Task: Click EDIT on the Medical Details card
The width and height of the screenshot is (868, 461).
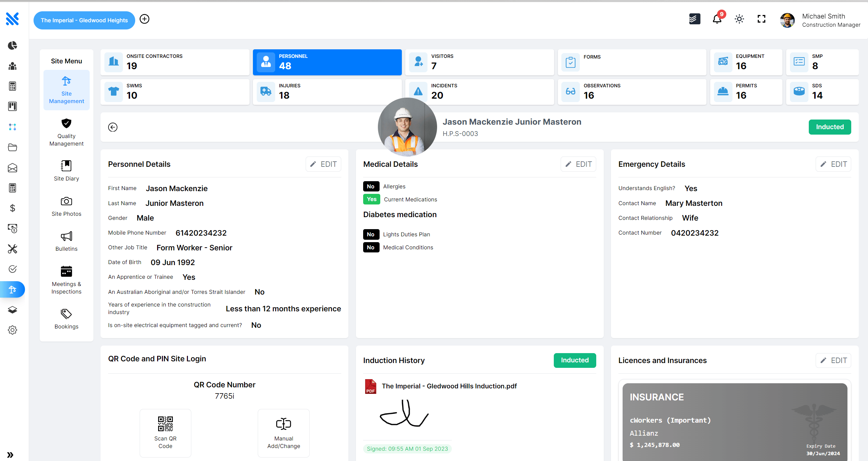Action: (578, 164)
